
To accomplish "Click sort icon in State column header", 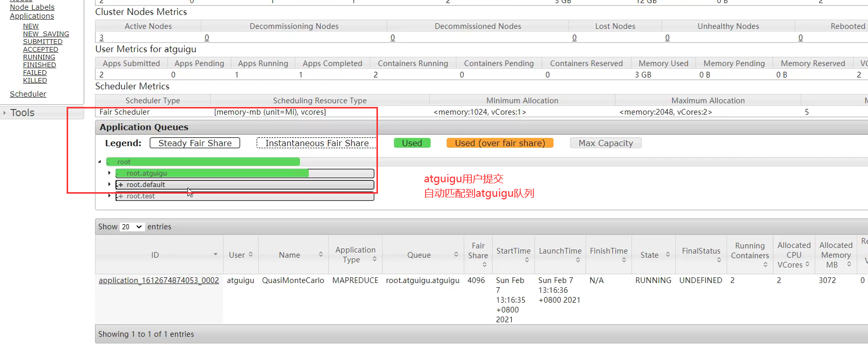I will pyautogui.click(x=668, y=255).
